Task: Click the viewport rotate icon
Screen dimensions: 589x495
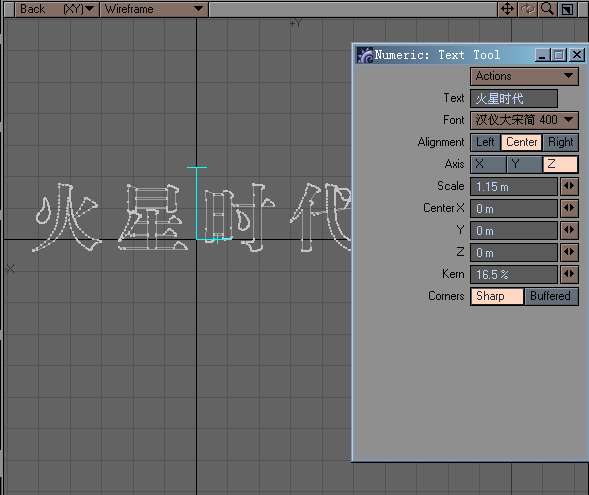Action: click(x=527, y=9)
